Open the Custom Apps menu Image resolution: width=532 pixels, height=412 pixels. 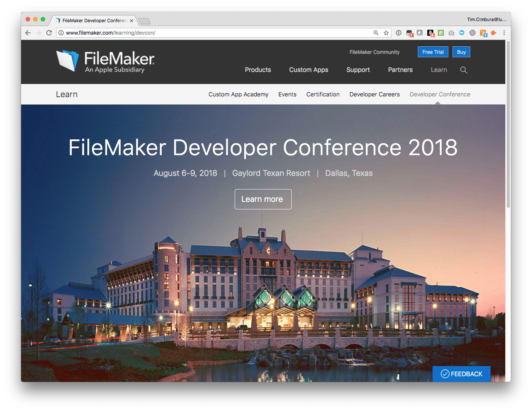tap(309, 70)
